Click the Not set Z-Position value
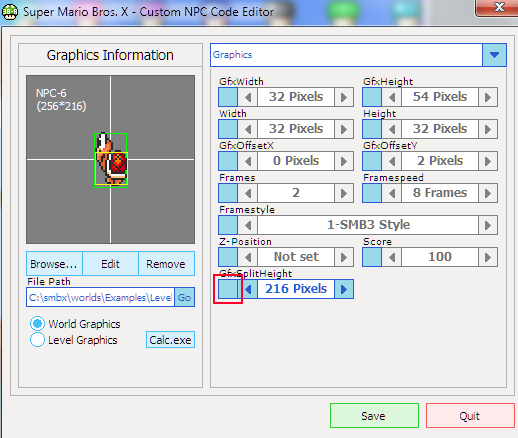Viewport: 518px width, 438px height. tap(296, 257)
